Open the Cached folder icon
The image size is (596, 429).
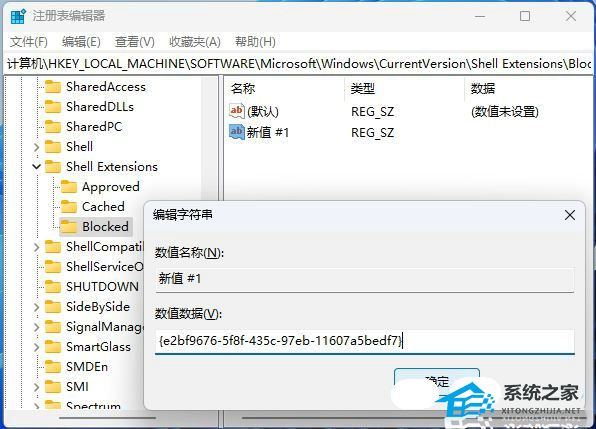[69, 207]
